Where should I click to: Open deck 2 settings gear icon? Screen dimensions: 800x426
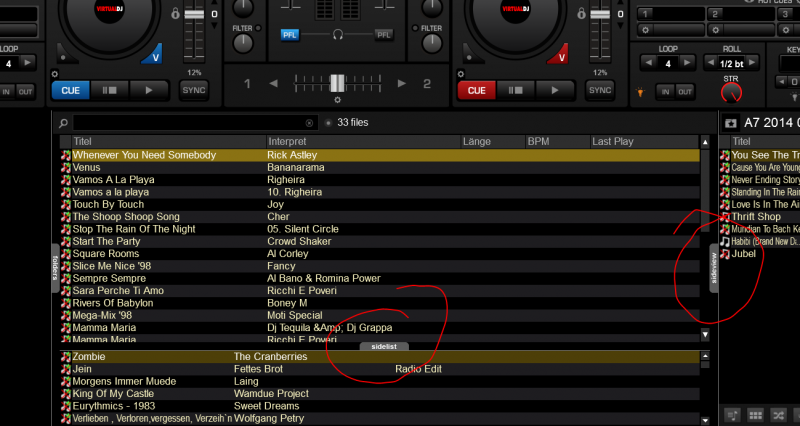click(x=460, y=74)
